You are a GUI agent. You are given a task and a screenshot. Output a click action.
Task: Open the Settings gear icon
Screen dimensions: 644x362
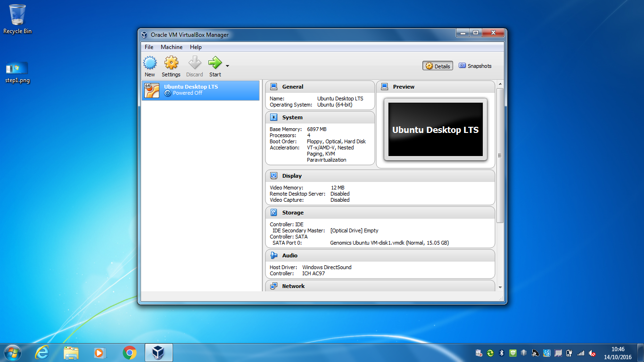(x=171, y=63)
